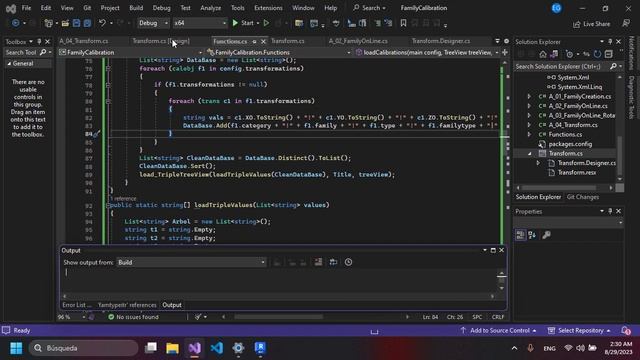Screen dimensions: 640x360
Task: Switch to A_02_FamilyOnLine.cs editor tab
Action: tap(358, 41)
